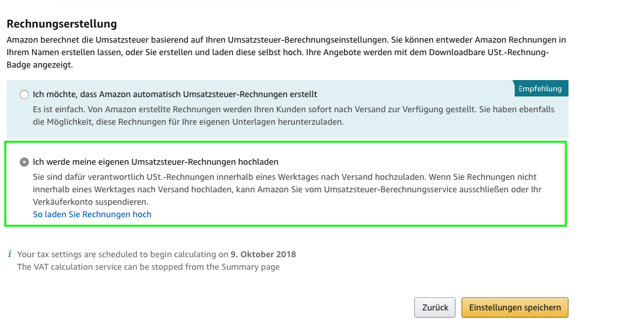The height and width of the screenshot is (336, 644).
Task: Click the date '9. Oktober 2018'
Action: [263, 254]
